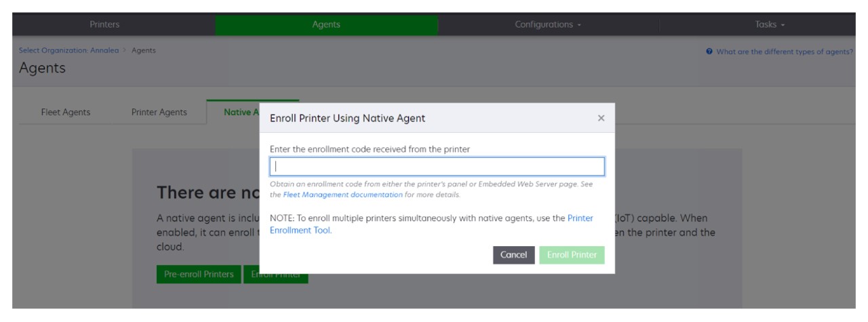Click the enrollment code input field

[x=437, y=167]
